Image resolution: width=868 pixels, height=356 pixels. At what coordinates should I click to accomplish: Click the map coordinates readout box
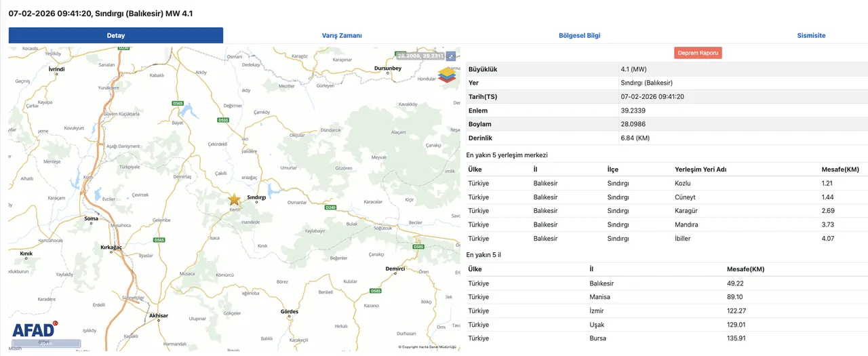(x=420, y=56)
